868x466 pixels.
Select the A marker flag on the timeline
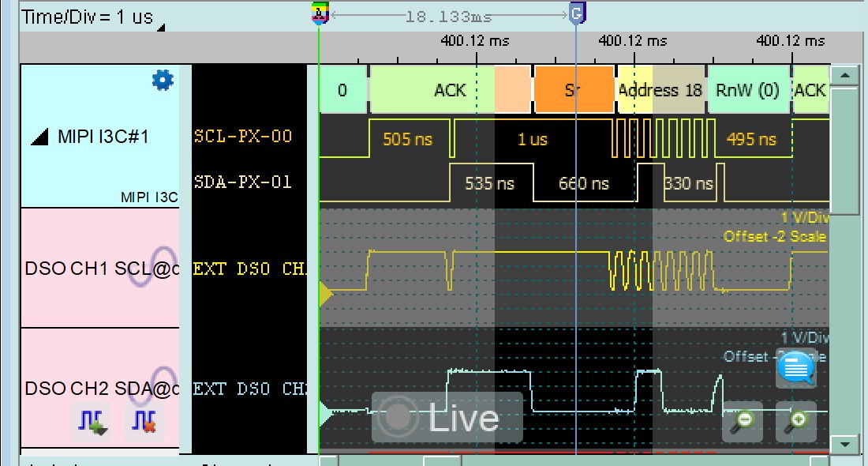320,13
